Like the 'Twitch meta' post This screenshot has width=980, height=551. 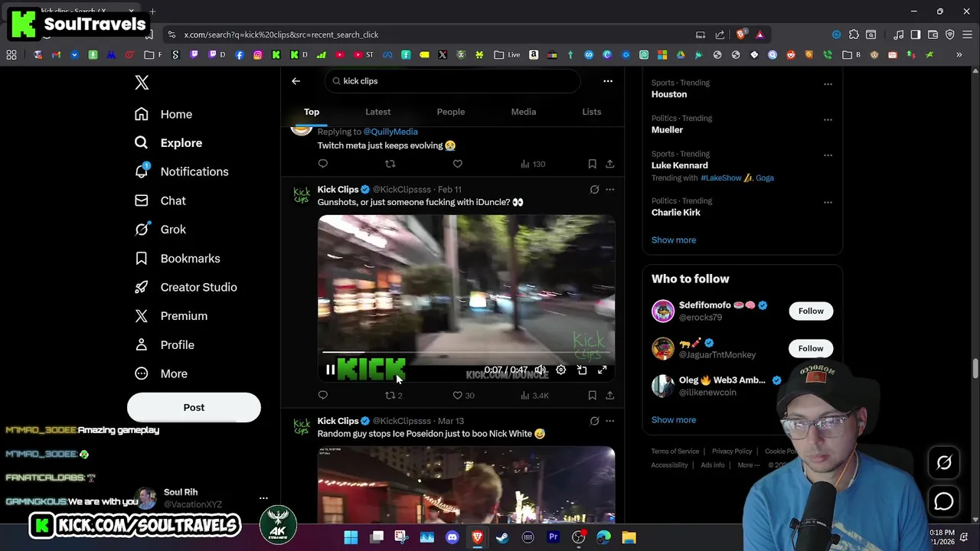click(x=458, y=164)
